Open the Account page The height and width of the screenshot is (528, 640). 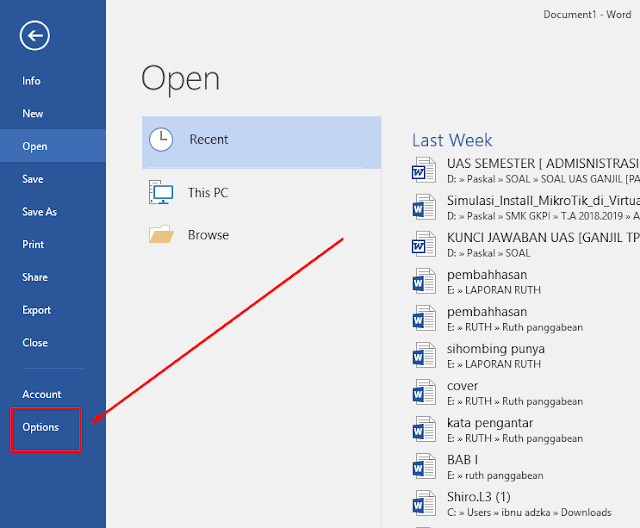pos(42,394)
